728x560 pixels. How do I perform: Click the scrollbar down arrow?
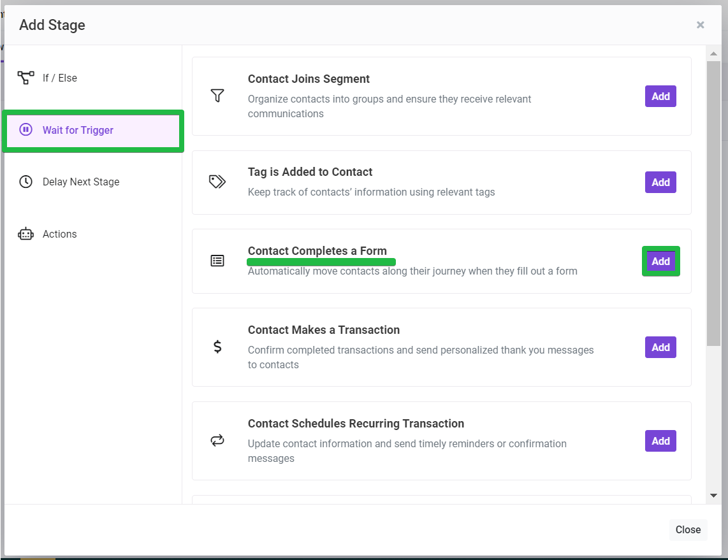coord(713,496)
